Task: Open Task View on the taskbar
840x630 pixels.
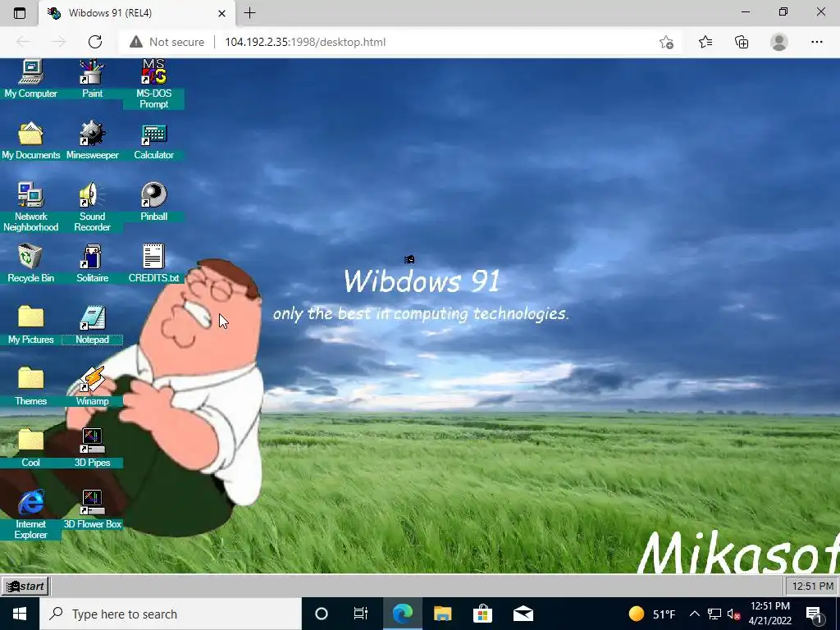Action: pos(361,614)
